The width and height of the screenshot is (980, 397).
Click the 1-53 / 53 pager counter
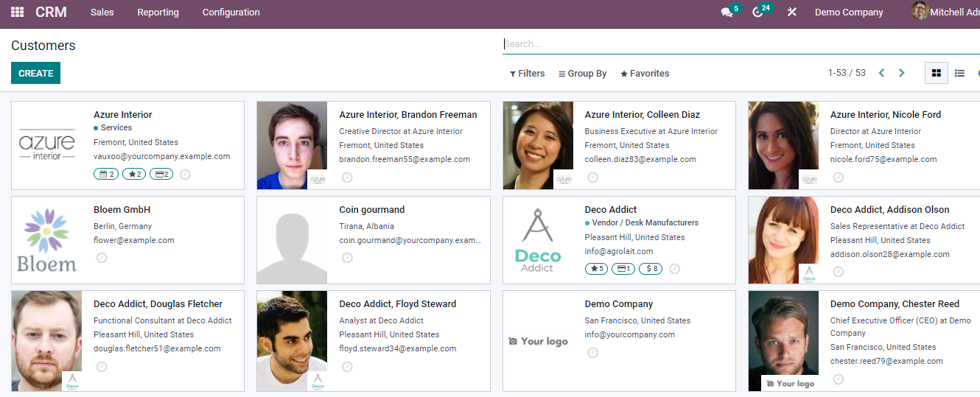tap(847, 73)
